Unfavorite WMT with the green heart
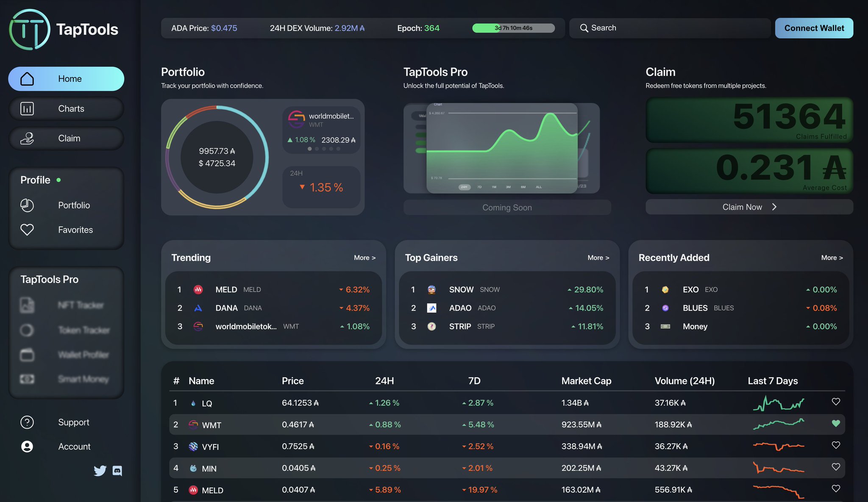The image size is (868, 502). 836,423
